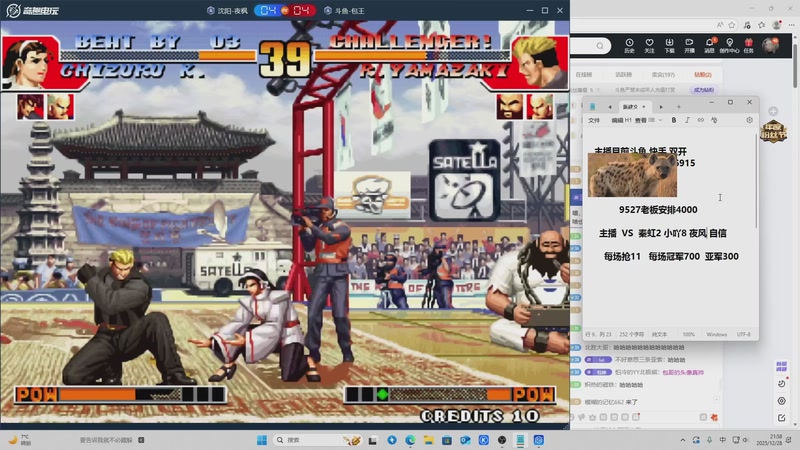Open the 关注 heart icon in Douyu header
The height and width of the screenshot is (450, 800).
[649, 45]
